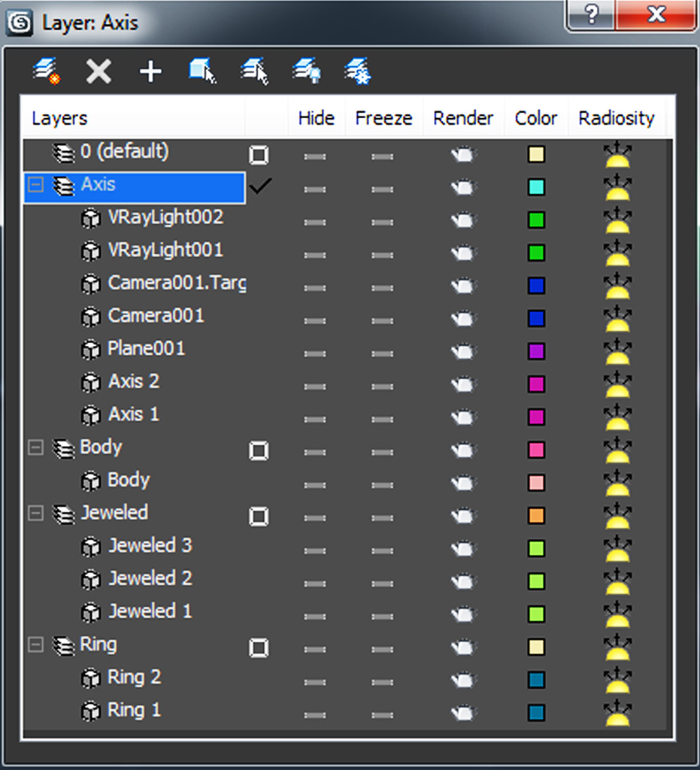Click Highlight Selected Objects' Layers icon
This screenshot has width=700, height=770.
click(x=255, y=71)
